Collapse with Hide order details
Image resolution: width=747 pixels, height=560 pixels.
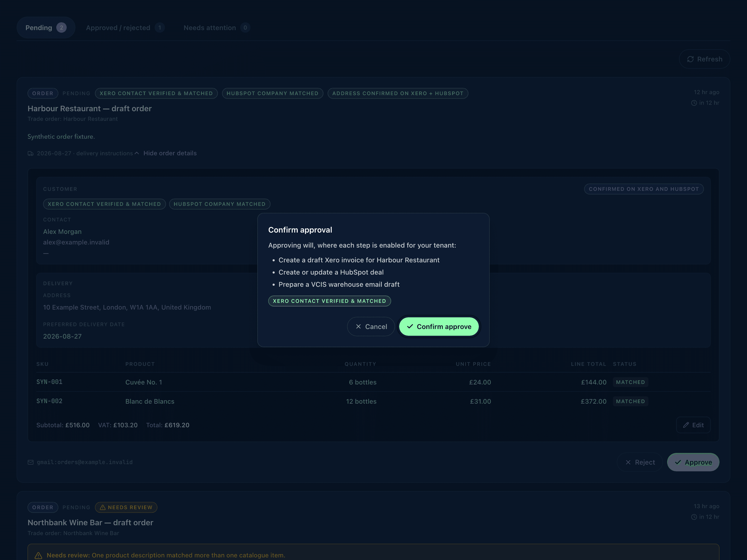point(170,153)
